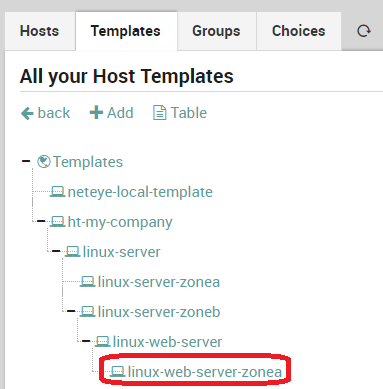The height and width of the screenshot is (389, 383).
Task: Open the Templates tab
Action: 126,31
